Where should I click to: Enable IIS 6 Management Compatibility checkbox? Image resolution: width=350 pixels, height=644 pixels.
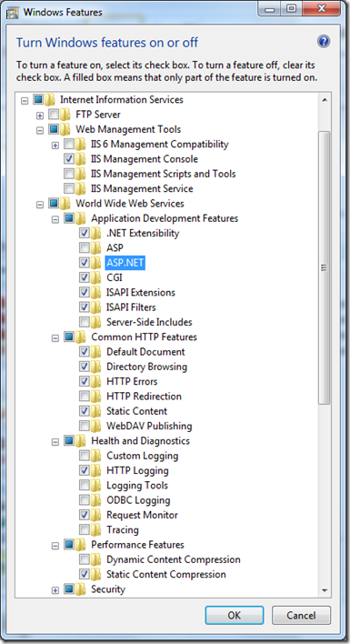tap(69, 144)
